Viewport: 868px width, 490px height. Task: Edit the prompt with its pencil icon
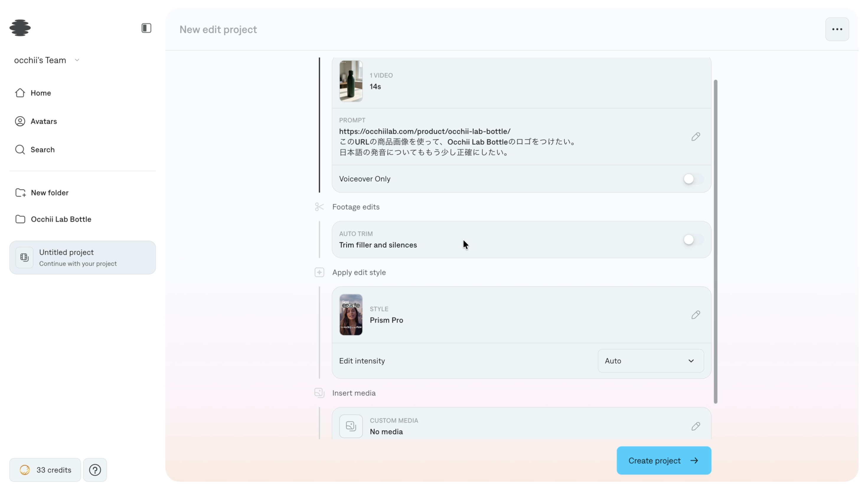point(696,136)
